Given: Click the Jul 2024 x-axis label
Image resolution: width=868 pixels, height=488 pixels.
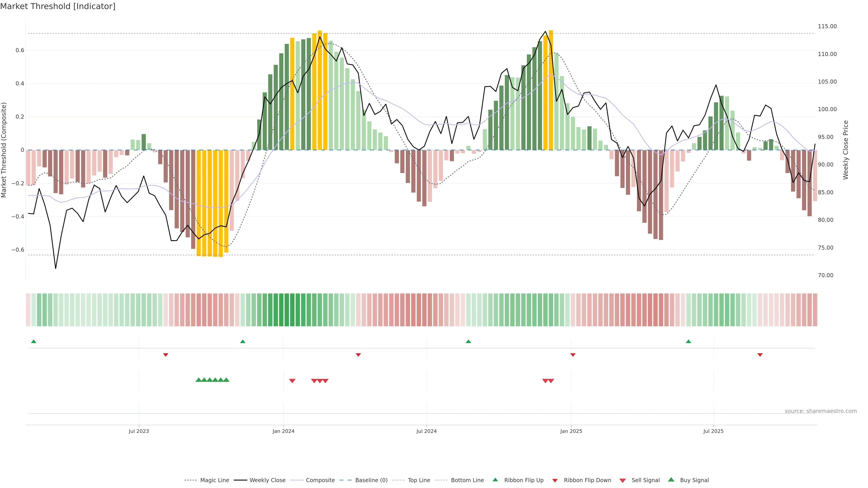Looking at the screenshot, I should tap(426, 431).
